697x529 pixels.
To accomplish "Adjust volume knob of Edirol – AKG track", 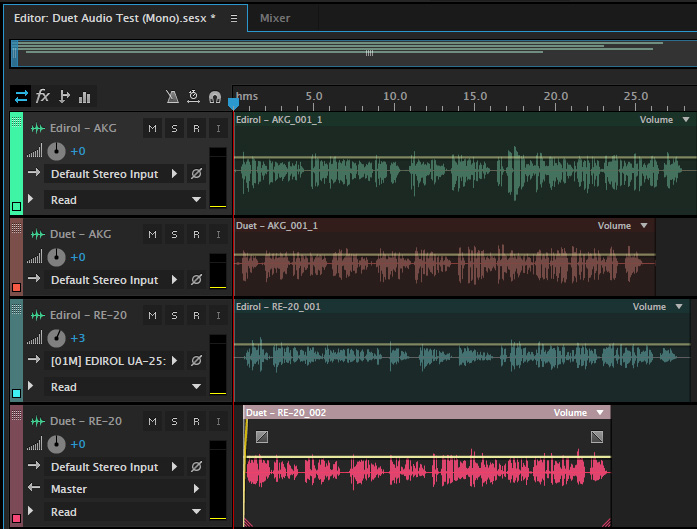I will (56, 151).
